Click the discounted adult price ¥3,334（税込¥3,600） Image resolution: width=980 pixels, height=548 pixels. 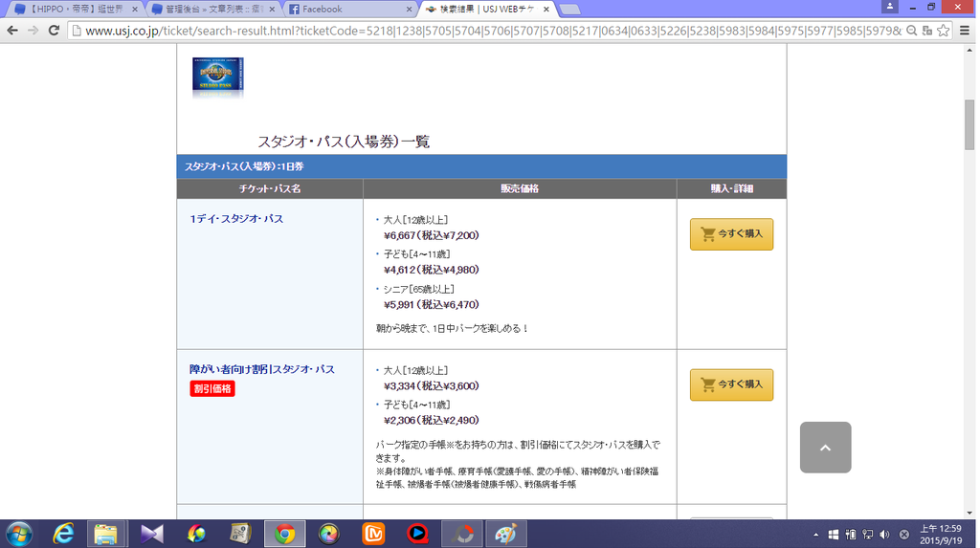(432, 386)
